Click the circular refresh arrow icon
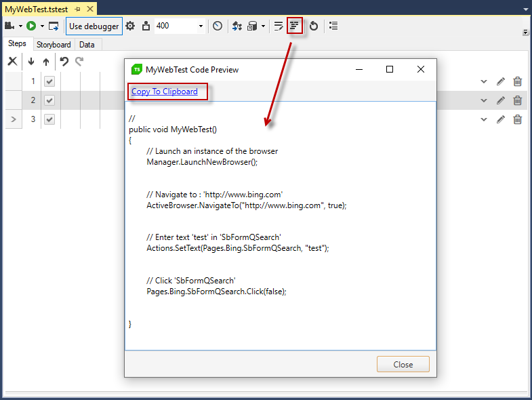The height and width of the screenshot is (400, 532). (x=314, y=26)
